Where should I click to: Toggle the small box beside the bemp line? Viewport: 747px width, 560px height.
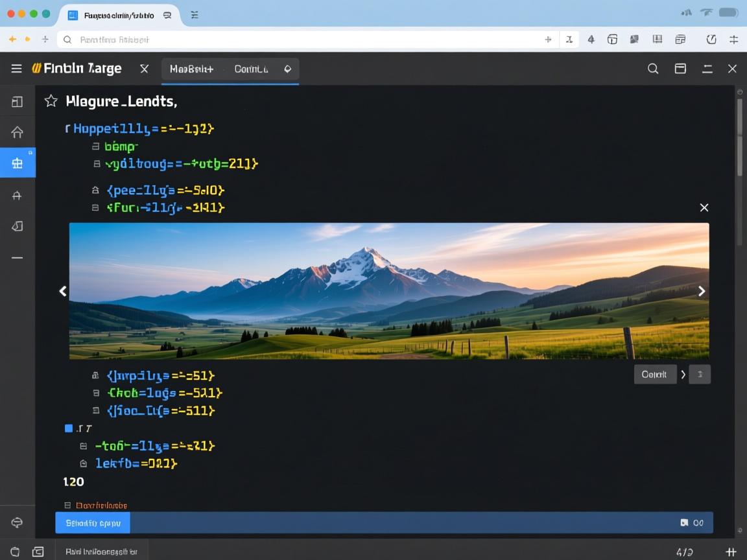click(96, 146)
